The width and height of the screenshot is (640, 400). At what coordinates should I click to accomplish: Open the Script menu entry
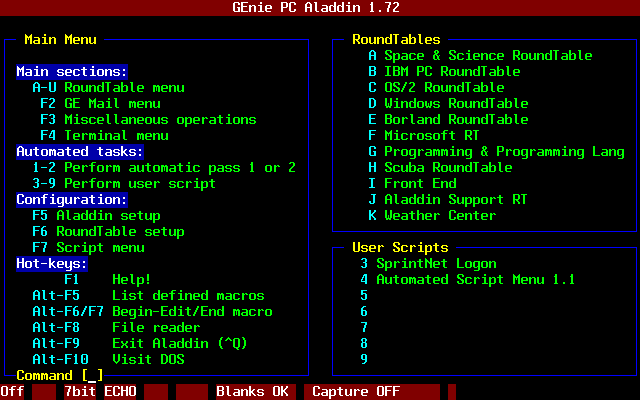88,247
